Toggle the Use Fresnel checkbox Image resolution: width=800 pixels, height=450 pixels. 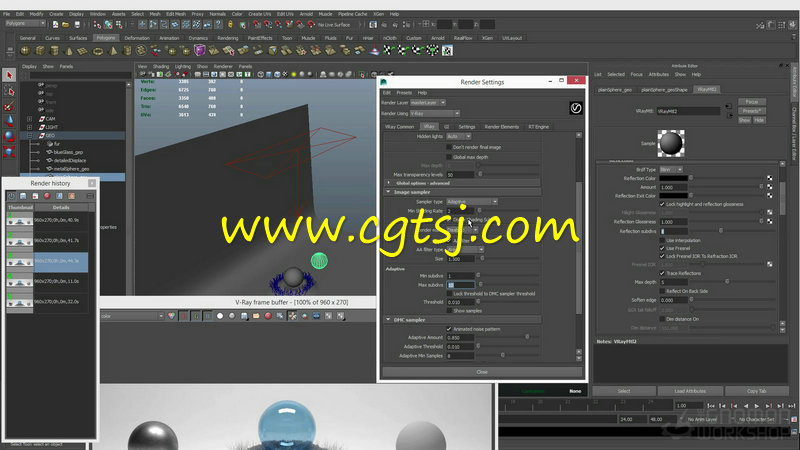pos(662,248)
